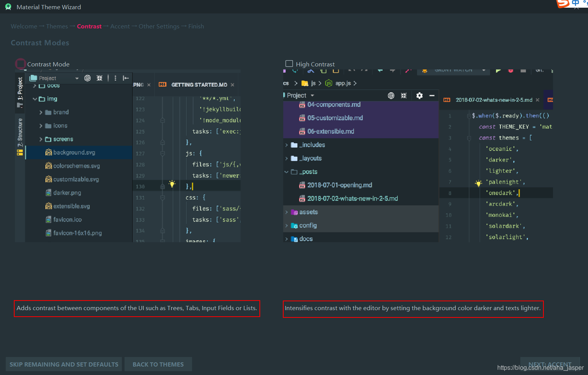588x375 pixels.
Task: Open 2018-07-02-whats-new-in-2-5.md editor tab
Action: 494,100
